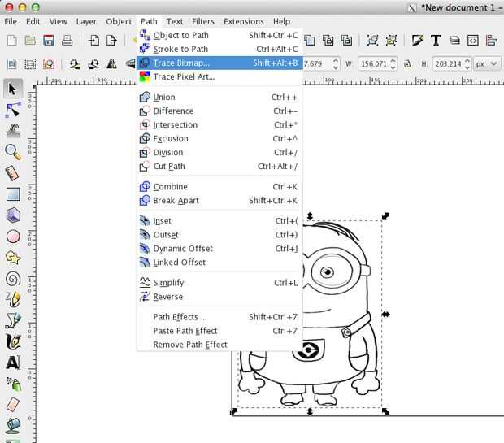Click Rotate 90 degrees counter-clockwise icon
The image size is (504, 443).
tap(75, 63)
